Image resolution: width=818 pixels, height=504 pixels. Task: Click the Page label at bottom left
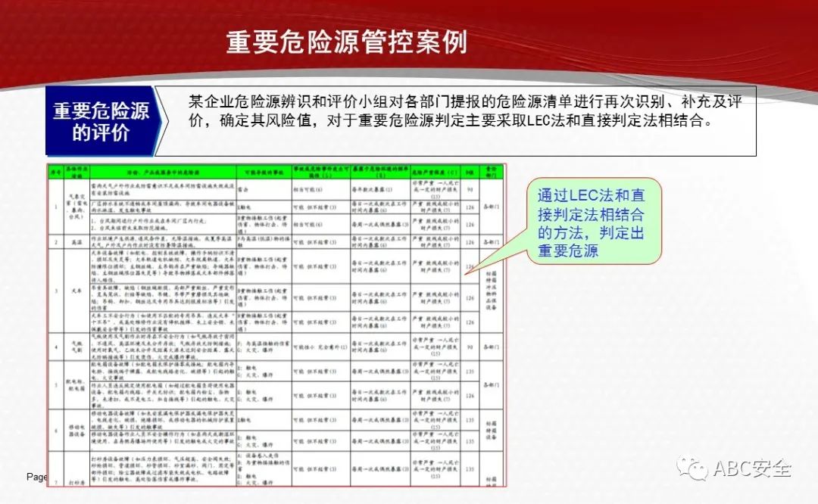click(36, 477)
